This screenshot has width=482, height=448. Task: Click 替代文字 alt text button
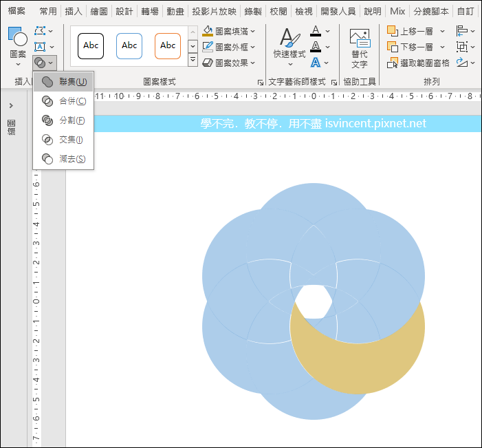tap(360, 48)
